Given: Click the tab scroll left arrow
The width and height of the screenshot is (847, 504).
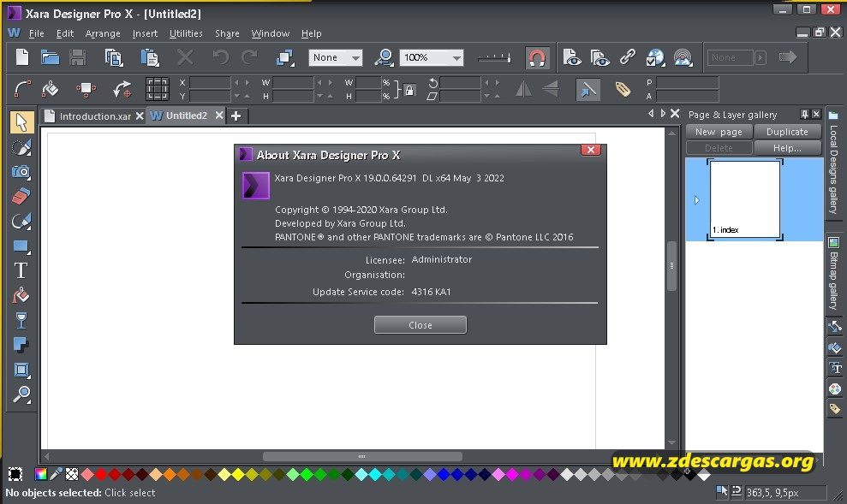Looking at the screenshot, I should [650, 113].
